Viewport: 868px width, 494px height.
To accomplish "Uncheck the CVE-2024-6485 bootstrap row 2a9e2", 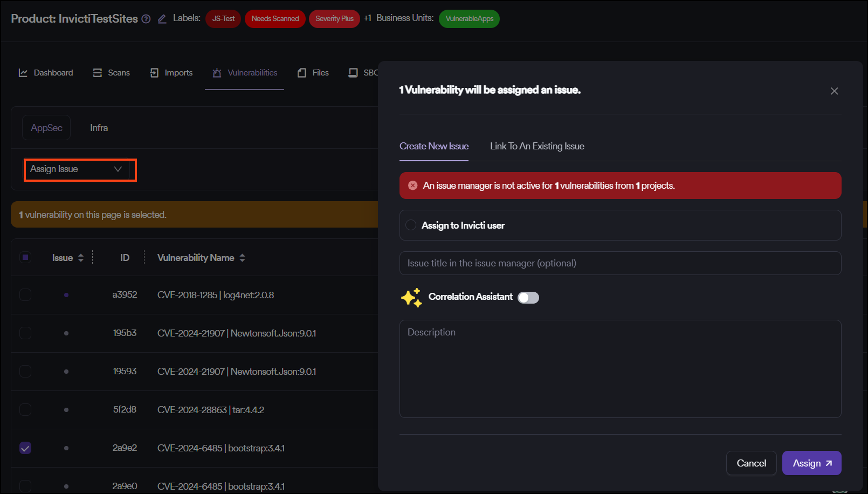I will [25, 448].
